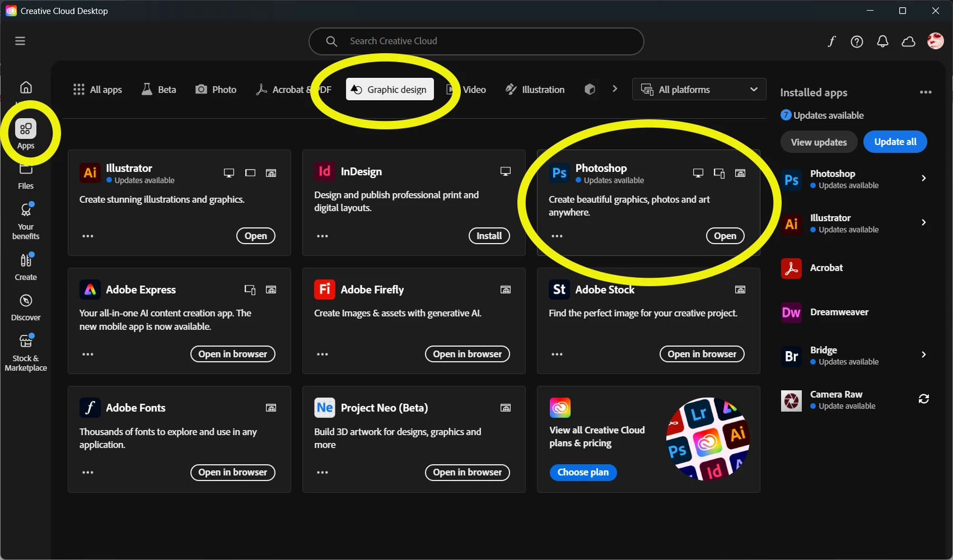
Task: Open the help question mark icon
Action: 857,41
